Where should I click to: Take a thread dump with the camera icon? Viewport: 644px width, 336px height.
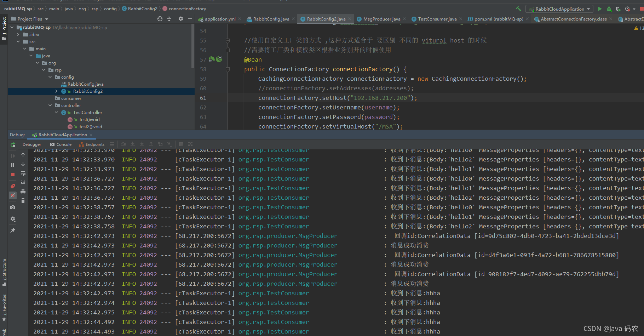click(x=13, y=207)
